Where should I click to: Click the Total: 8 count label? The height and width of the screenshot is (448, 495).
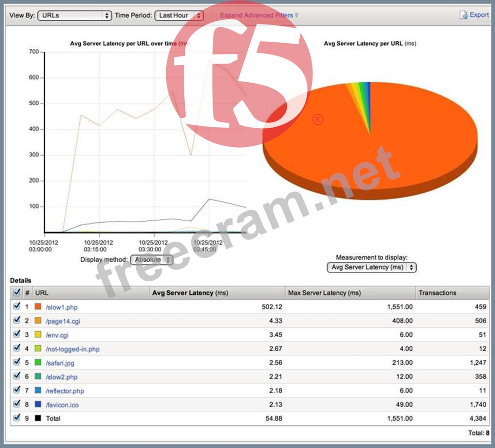click(479, 433)
